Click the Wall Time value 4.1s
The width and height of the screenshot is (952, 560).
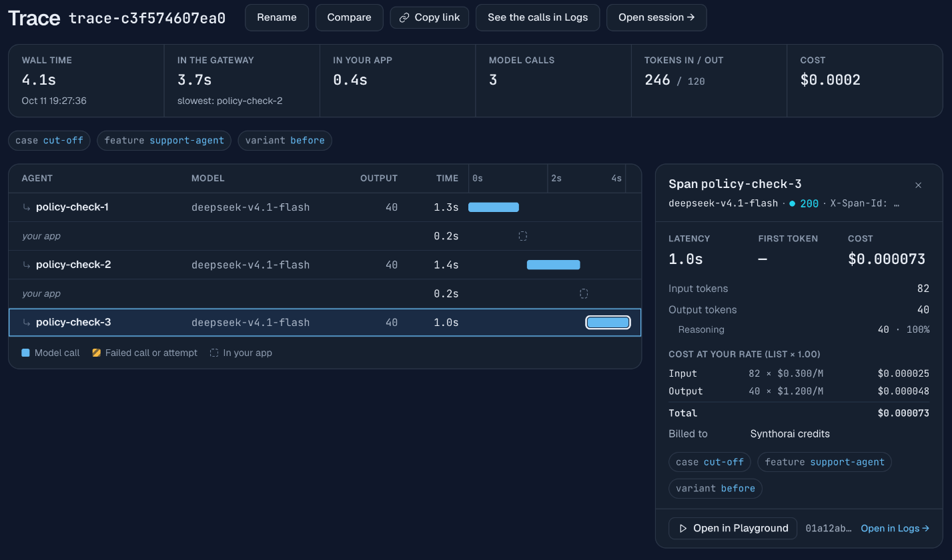click(x=39, y=80)
